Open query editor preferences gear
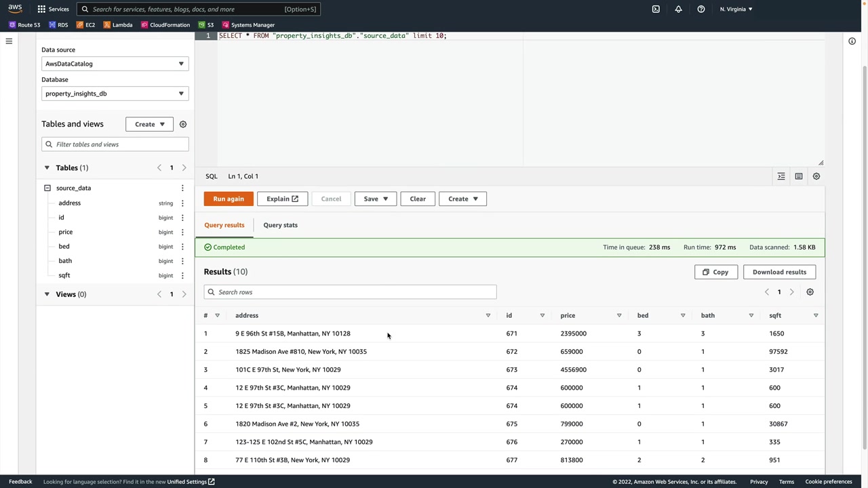The image size is (868, 488). [x=816, y=176]
